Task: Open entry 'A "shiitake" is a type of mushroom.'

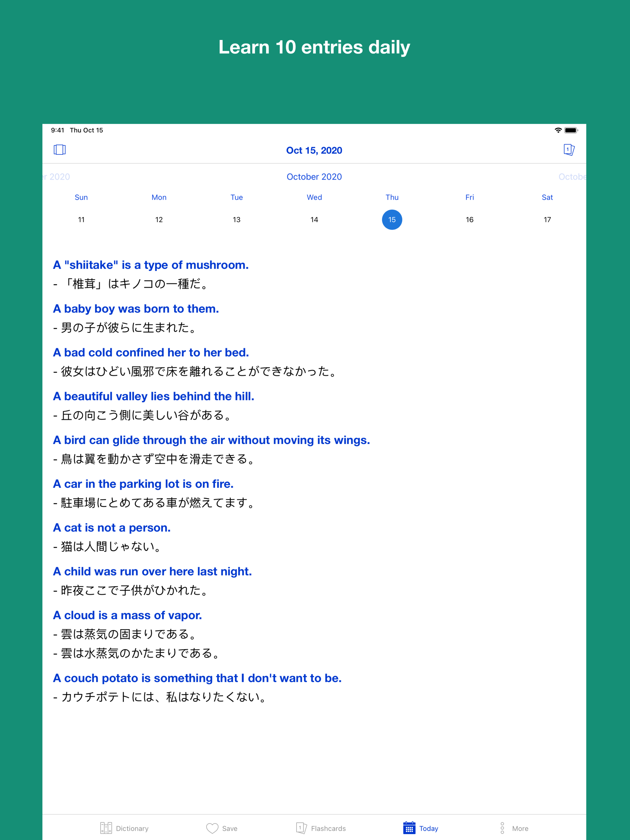Action: tap(151, 265)
